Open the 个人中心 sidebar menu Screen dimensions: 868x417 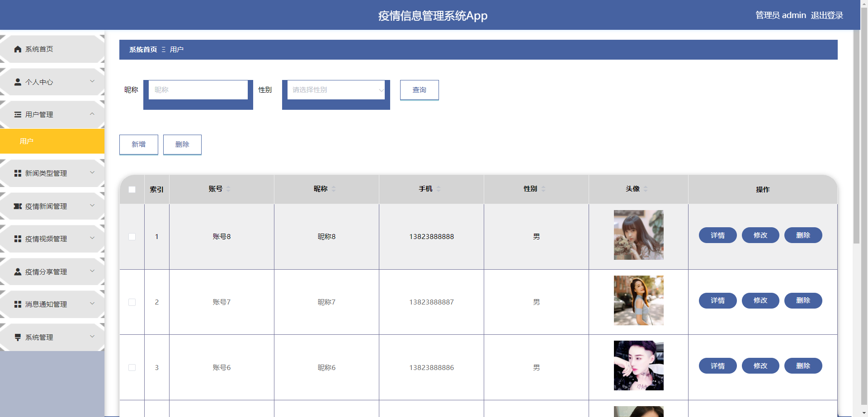(x=52, y=82)
